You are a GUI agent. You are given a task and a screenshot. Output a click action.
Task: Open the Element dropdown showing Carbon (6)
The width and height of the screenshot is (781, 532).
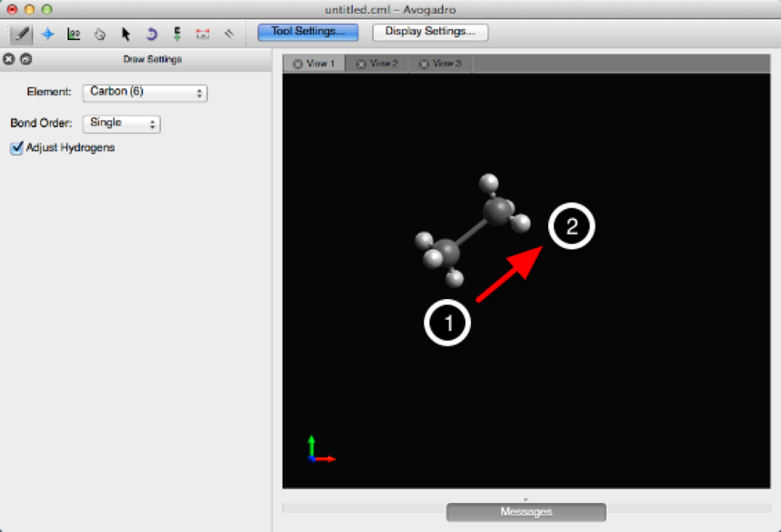(x=145, y=93)
